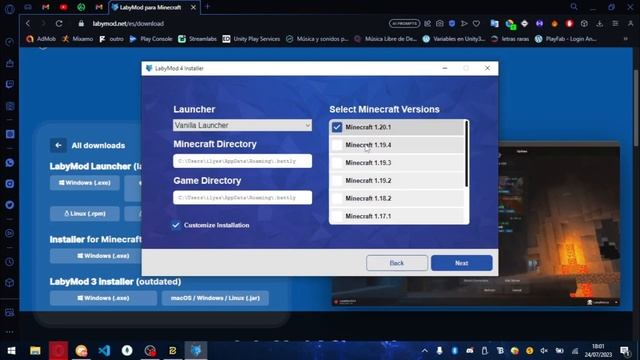Open the Streamlabs bookmark
Image resolution: width=640 pixels, height=360 pixels.
point(198,39)
